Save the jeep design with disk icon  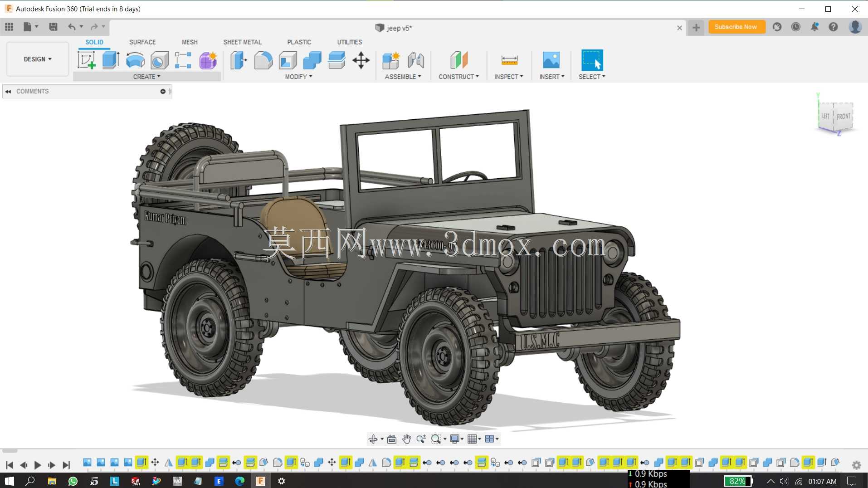click(x=53, y=27)
